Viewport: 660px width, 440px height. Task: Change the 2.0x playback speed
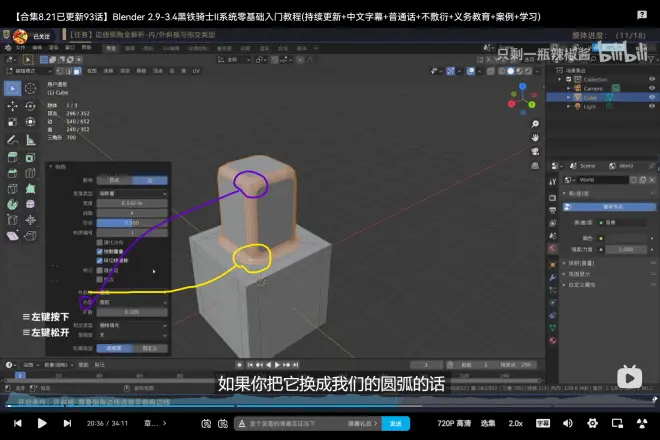[515, 423]
